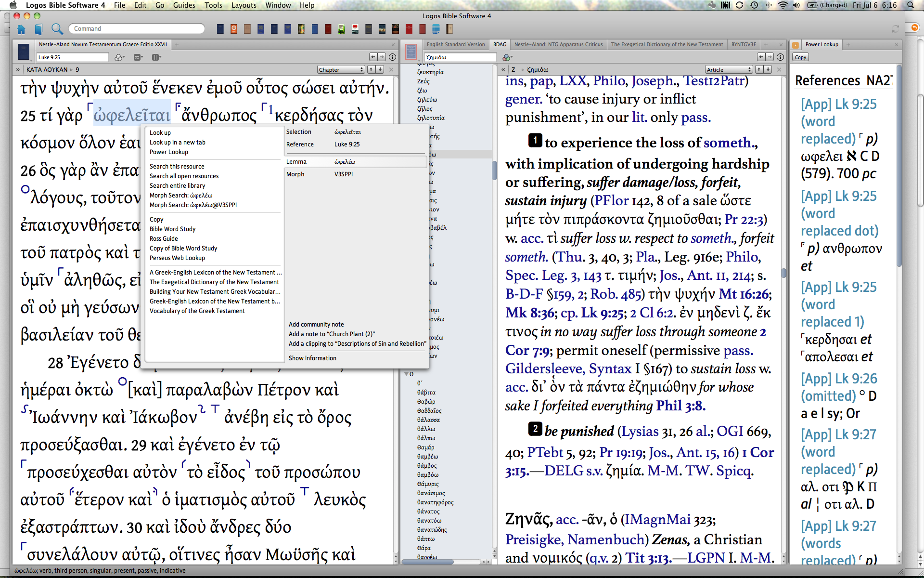Open the Article navigation dropdown
The width and height of the screenshot is (924, 578).
coord(729,70)
